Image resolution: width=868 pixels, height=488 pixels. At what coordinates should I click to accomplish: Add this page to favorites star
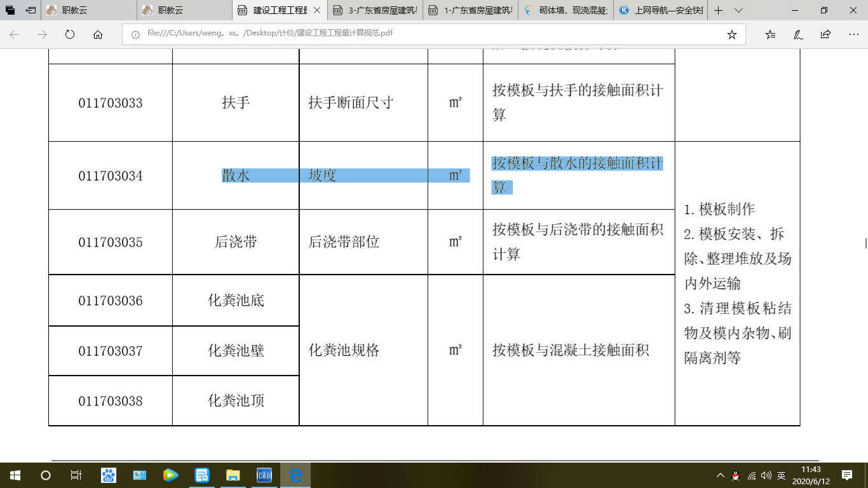[731, 34]
